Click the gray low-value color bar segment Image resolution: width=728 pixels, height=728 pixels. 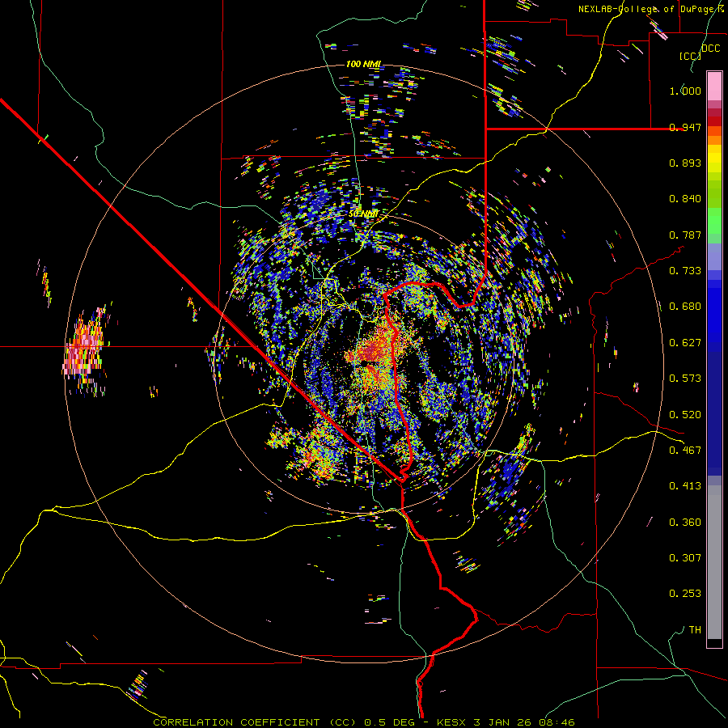point(714,562)
